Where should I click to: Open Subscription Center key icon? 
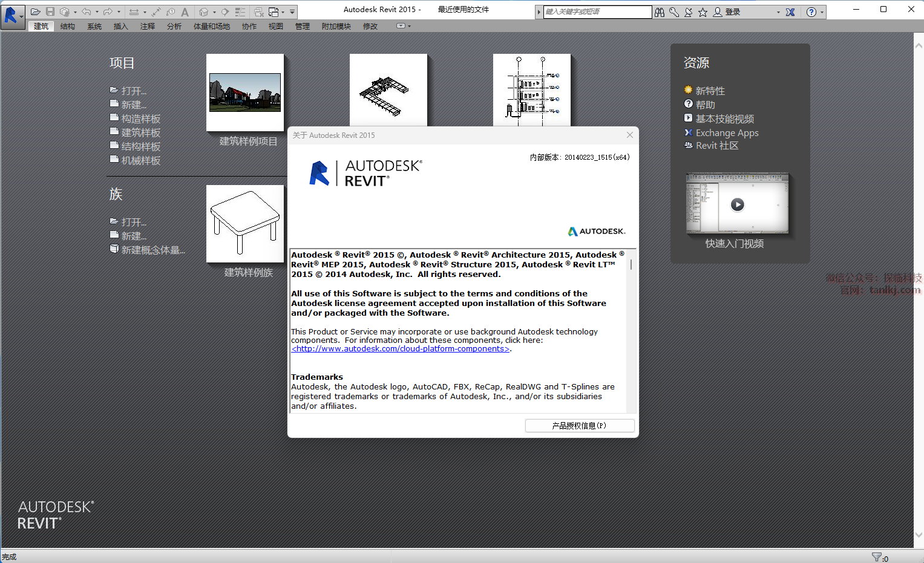[674, 12]
